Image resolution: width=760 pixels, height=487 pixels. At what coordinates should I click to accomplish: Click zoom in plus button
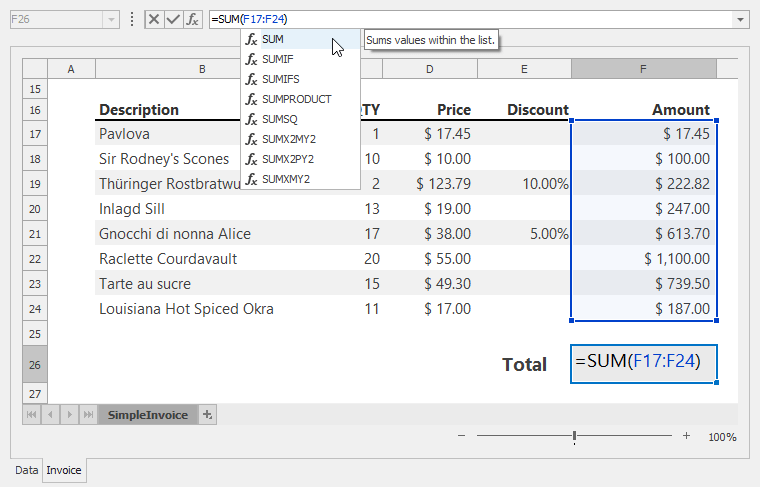coord(686,436)
